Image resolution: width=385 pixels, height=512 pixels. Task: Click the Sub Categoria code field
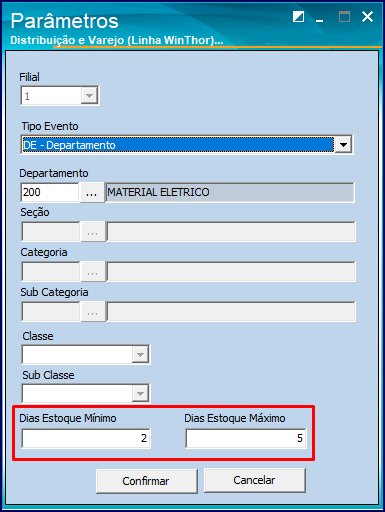click(51, 311)
